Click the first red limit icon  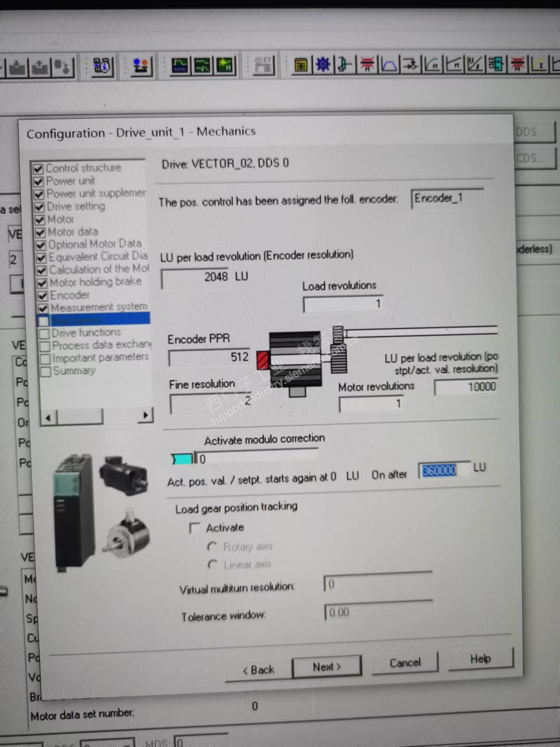coord(367,65)
